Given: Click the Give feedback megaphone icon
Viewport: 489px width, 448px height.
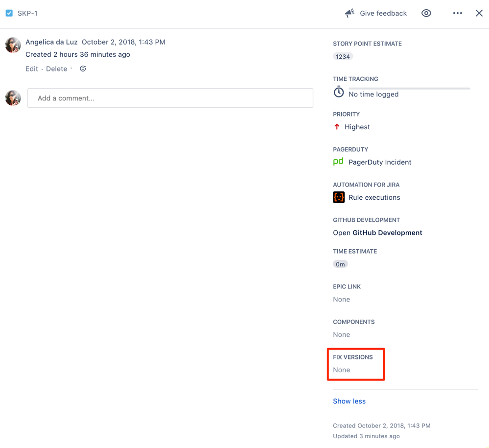Looking at the screenshot, I should click(349, 13).
